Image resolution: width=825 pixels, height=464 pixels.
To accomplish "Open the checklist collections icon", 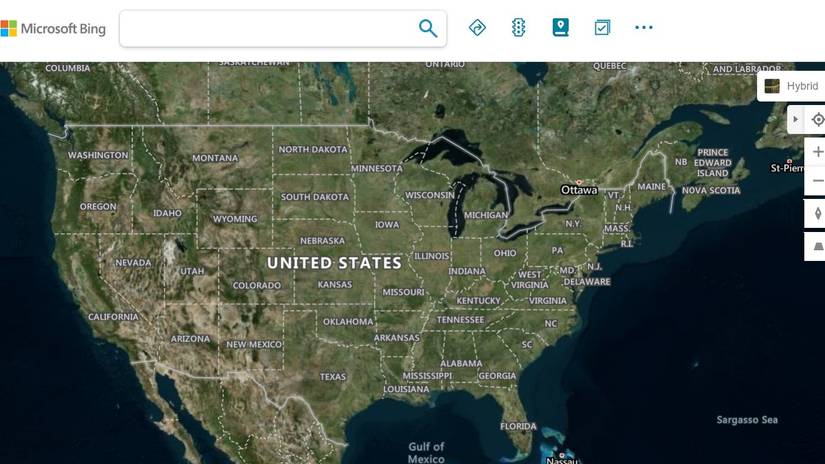I will point(602,27).
